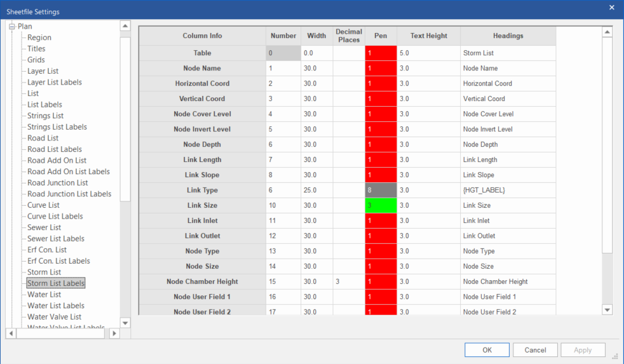This screenshot has height=364, width=624.
Task: Collapse the Plan tree node
Action: click(x=11, y=27)
